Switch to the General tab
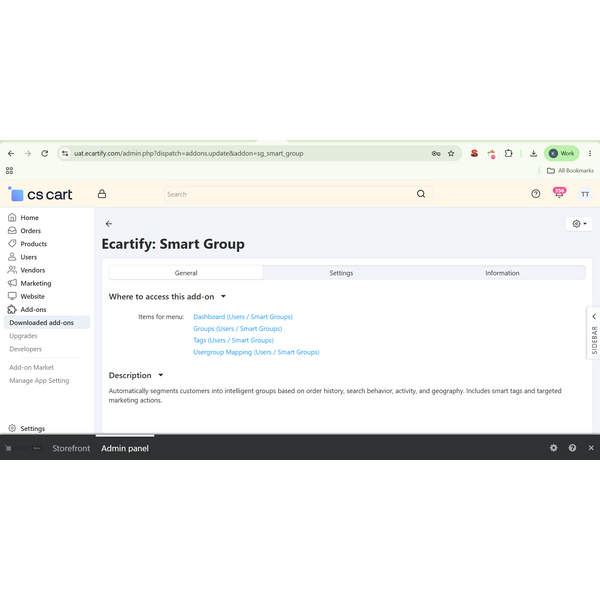600x600 pixels. [186, 273]
